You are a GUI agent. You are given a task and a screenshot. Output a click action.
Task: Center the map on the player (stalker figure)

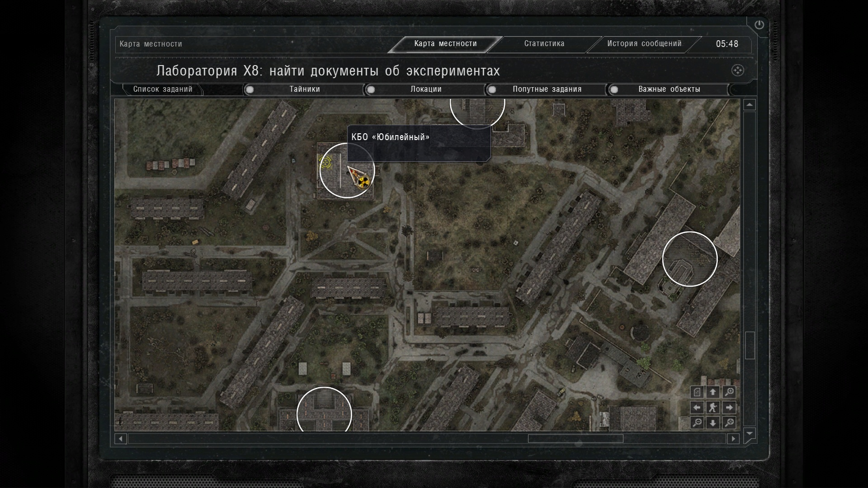(x=713, y=408)
